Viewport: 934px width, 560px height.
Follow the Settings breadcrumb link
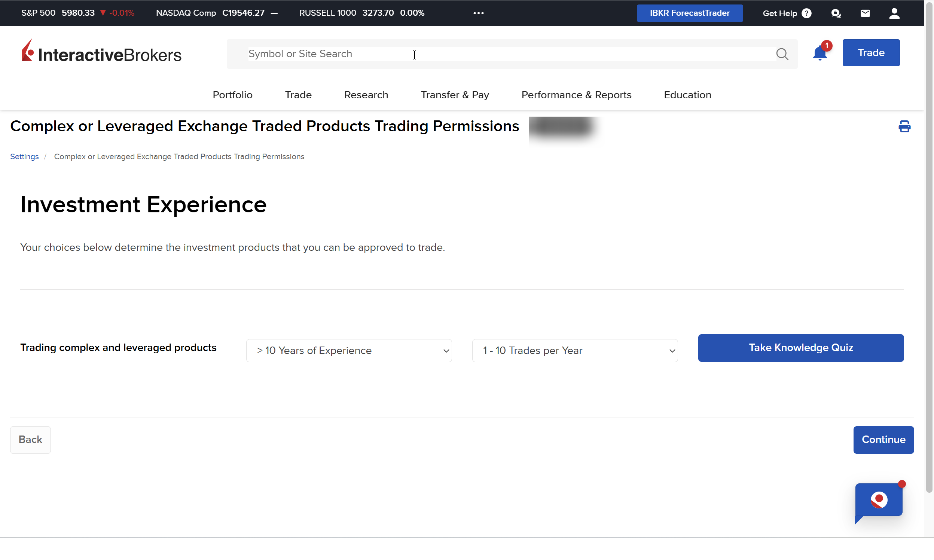tap(24, 157)
